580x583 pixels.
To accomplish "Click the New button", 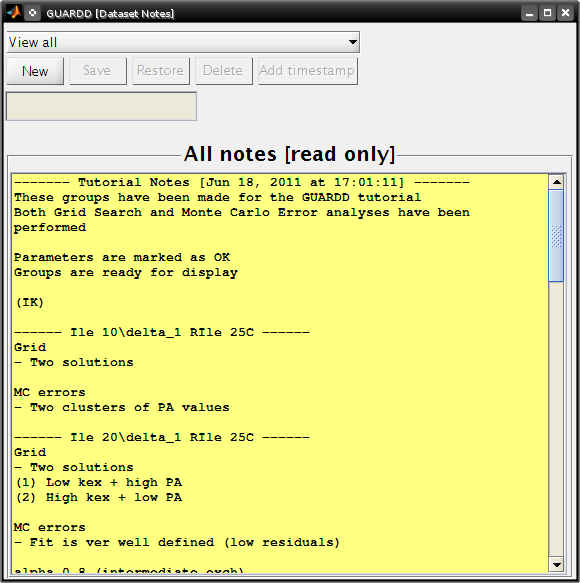I will tap(35, 71).
